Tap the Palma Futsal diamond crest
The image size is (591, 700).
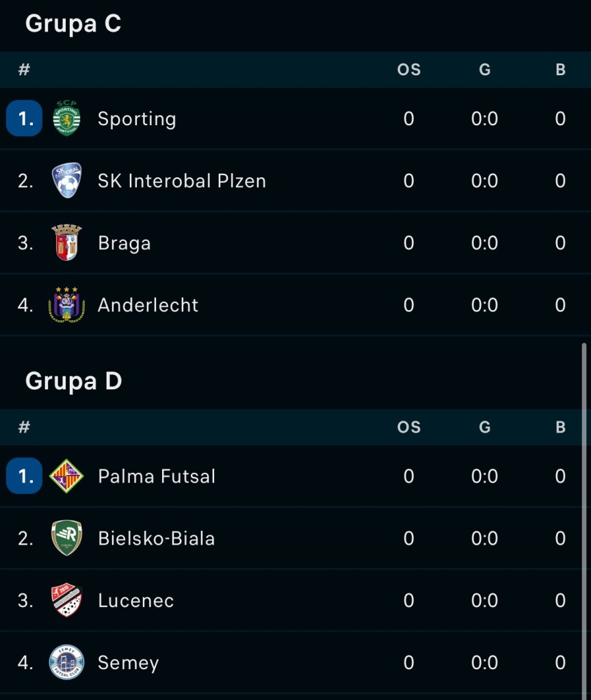(66, 476)
